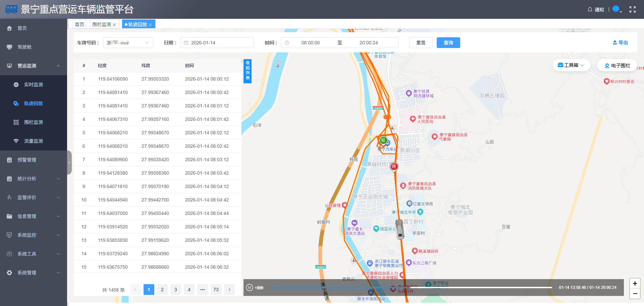This screenshot has height=306, width=644.
Task: Open 实时监测 in the sidebar
Action: 33,85
